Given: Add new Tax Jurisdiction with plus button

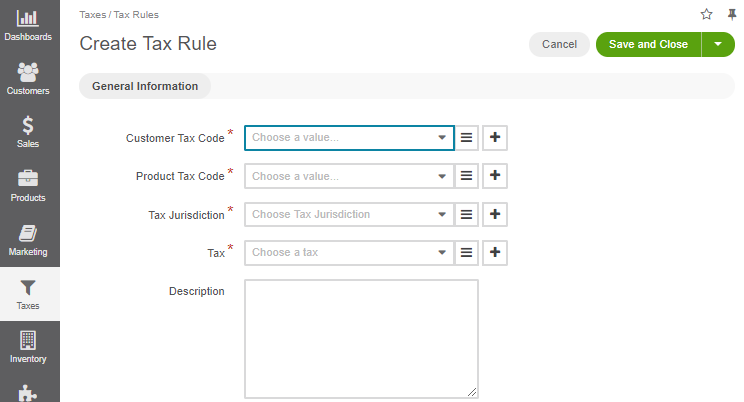Looking at the screenshot, I should click(495, 215).
